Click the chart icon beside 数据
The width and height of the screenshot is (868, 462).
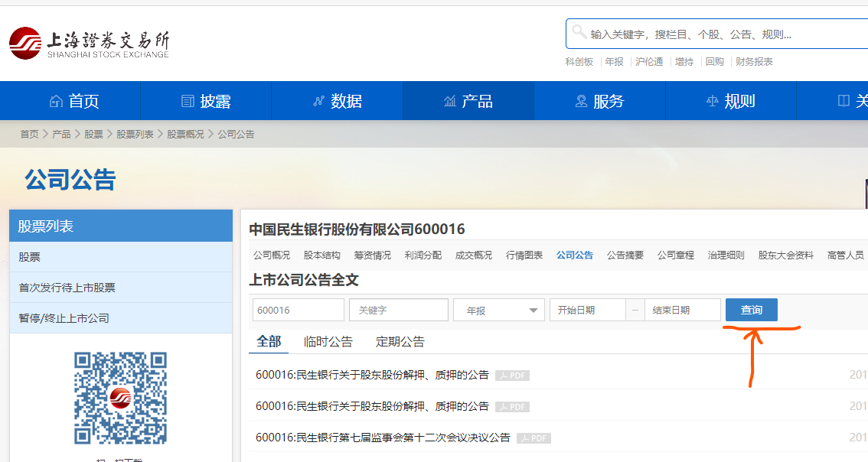318,101
